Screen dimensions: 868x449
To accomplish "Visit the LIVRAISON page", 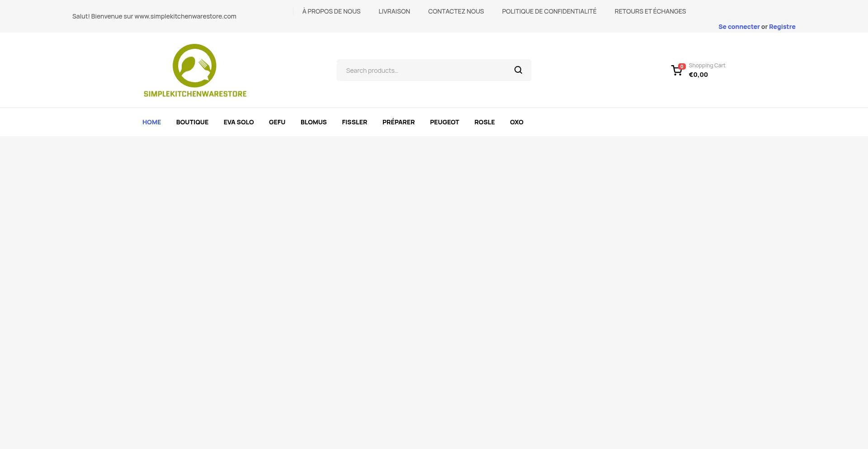I will point(394,11).
